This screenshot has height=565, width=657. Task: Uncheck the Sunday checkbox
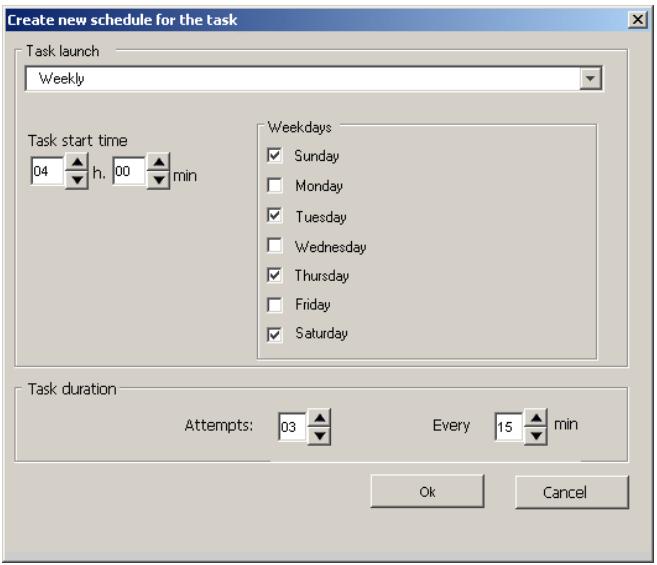click(274, 156)
